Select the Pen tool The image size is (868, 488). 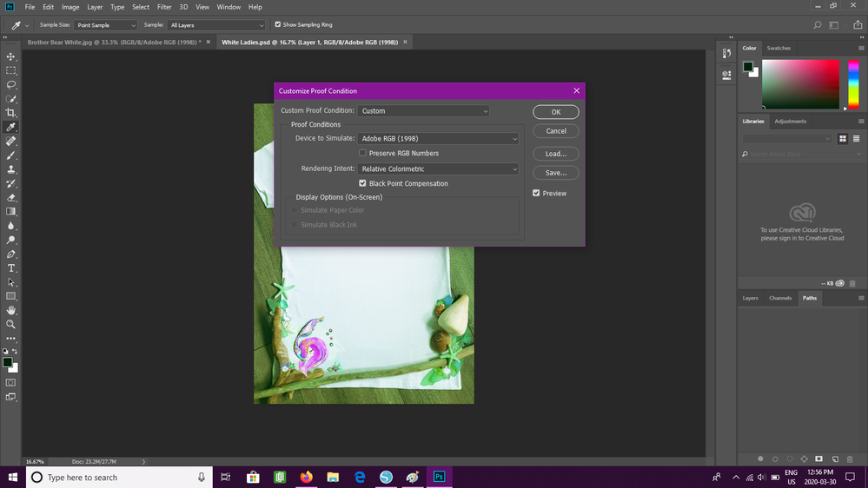pyautogui.click(x=11, y=254)
